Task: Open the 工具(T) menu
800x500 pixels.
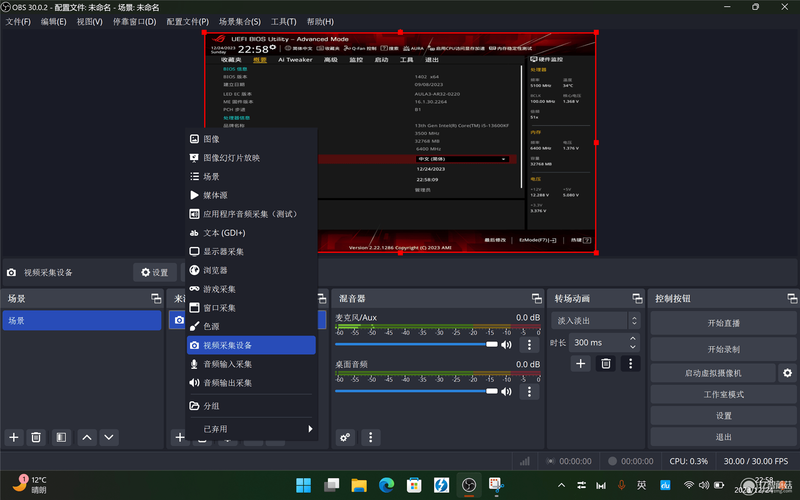Action: click(283, 21)
